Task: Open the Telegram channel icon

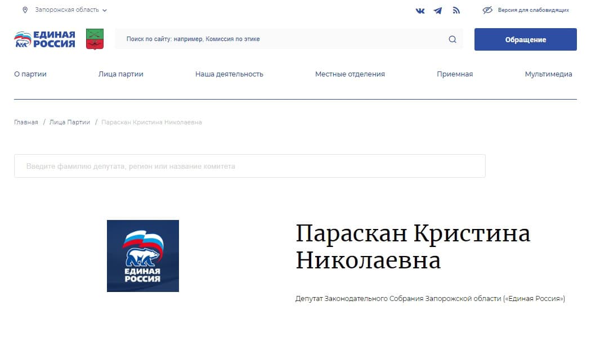Action: [x=438, y=10]
